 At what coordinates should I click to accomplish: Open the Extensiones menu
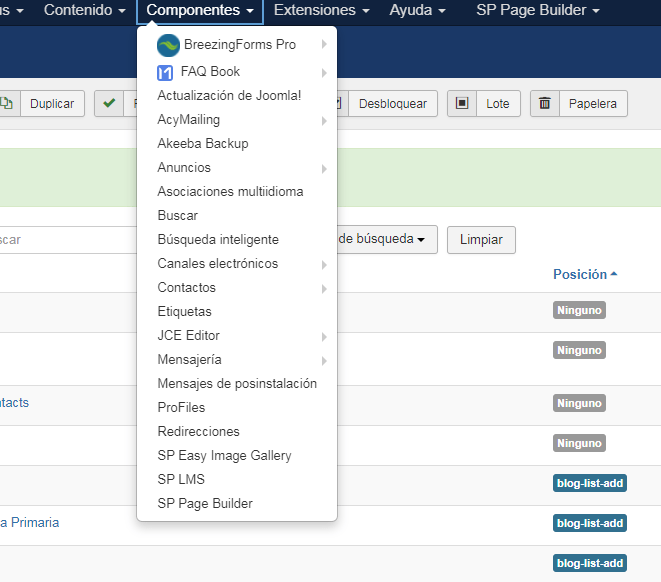tap(322, 10)
